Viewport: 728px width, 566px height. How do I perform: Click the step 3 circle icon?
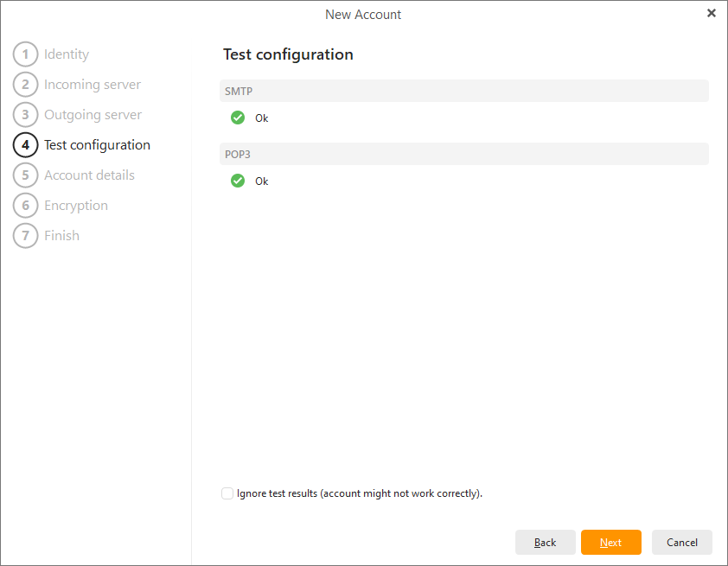coord(26,115)
